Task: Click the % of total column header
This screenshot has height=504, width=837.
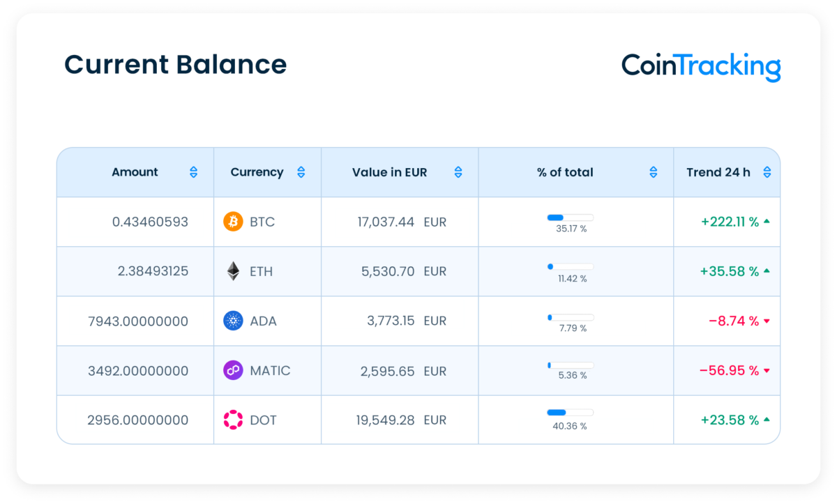Action: 564,171
